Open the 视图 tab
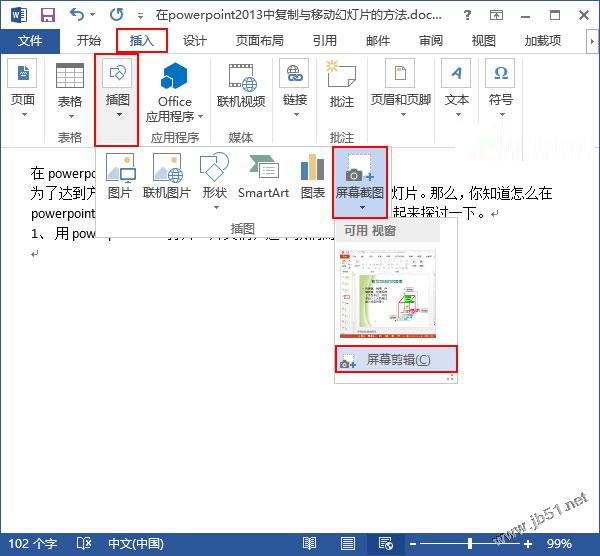This screenshot has height=556, width=600. click(x=483, y=41)
